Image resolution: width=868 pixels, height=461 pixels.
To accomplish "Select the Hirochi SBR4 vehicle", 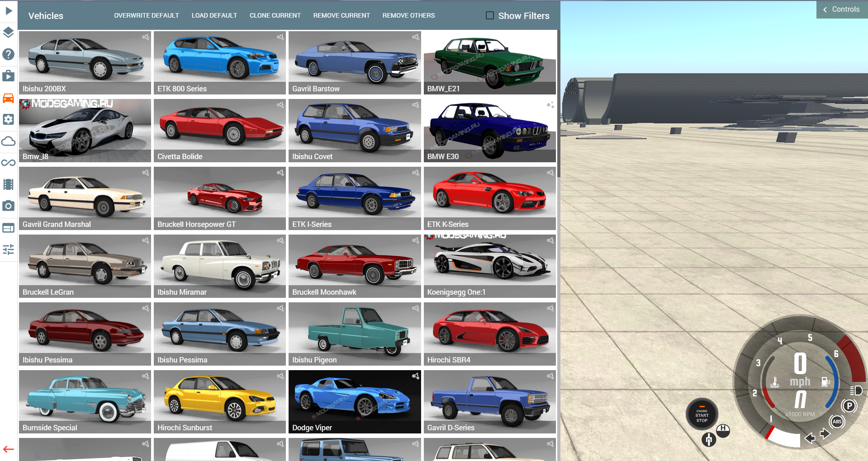I will pos(490,334).
